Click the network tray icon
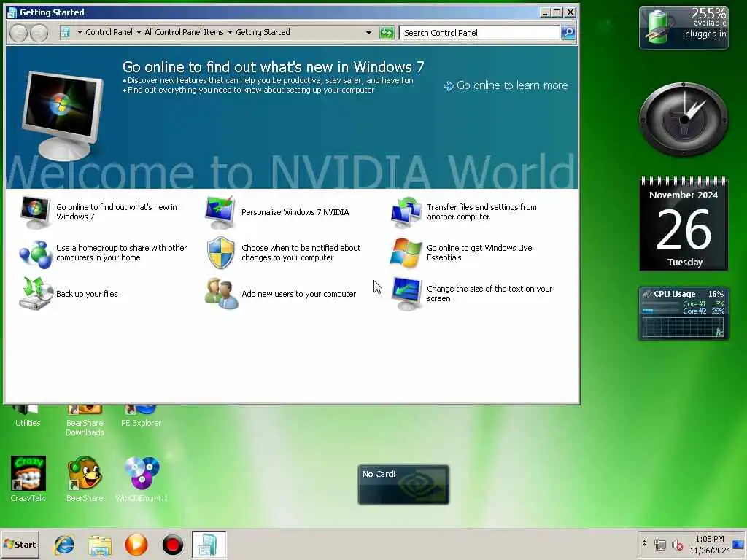 point(659,545)
